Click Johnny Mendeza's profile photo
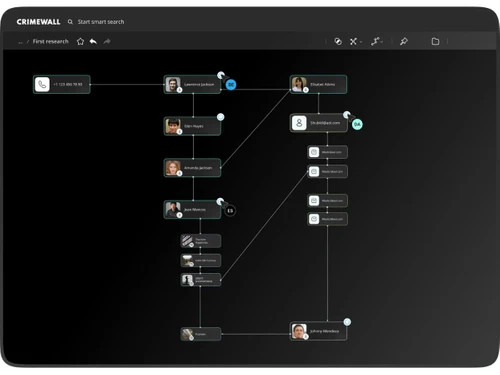Image resolution: width=500 pixels, height=375 pixels. 299,331
